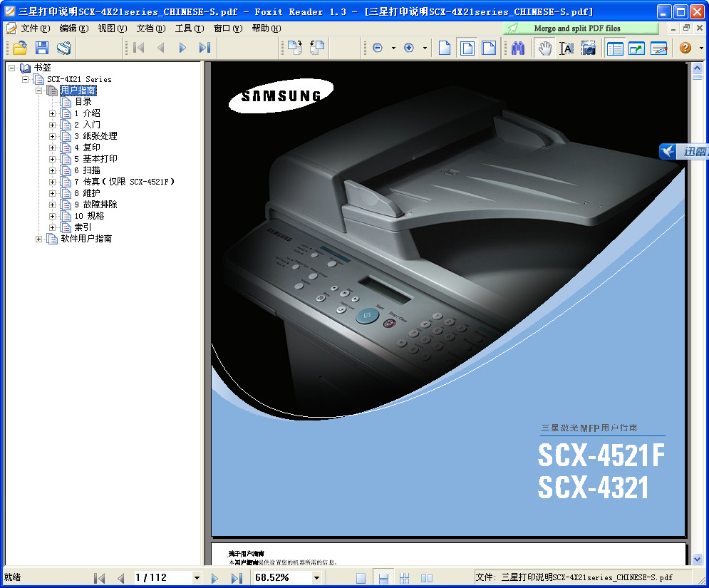This screenshot has height=588, width=709.
Task: Open the 窗口(W) menu
Action: coord(228,29)
